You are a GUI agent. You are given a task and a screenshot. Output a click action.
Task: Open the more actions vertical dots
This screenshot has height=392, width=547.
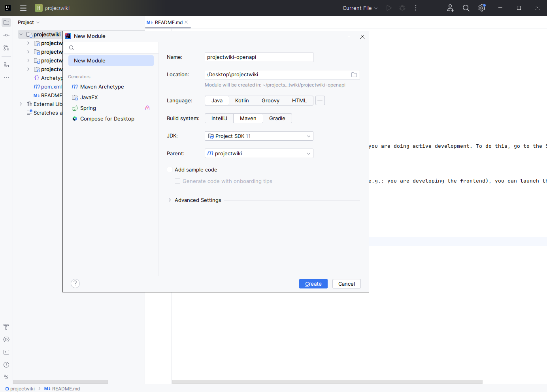pyautogui.click(x=416, y=8)
